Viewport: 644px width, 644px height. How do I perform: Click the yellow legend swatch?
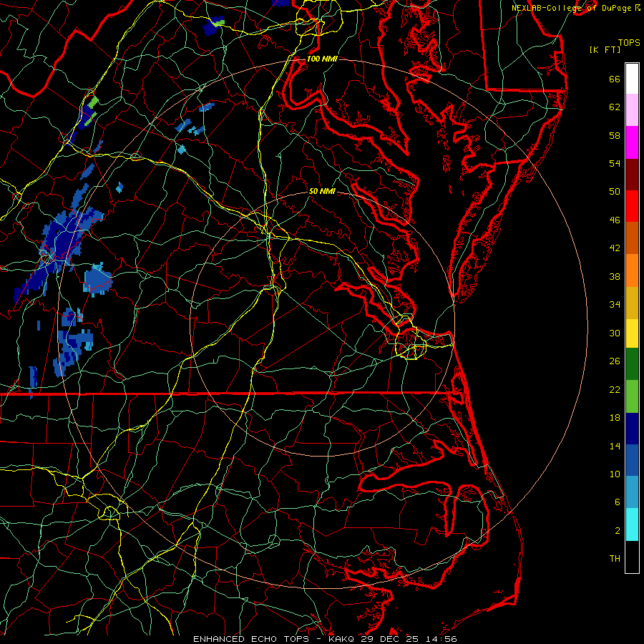(x=632, y=333)
